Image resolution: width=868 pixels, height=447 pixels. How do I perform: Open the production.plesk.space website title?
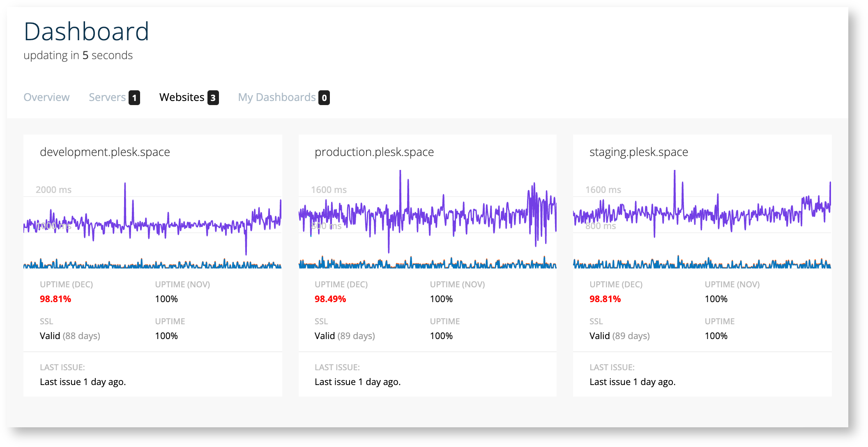coord(374,152)
